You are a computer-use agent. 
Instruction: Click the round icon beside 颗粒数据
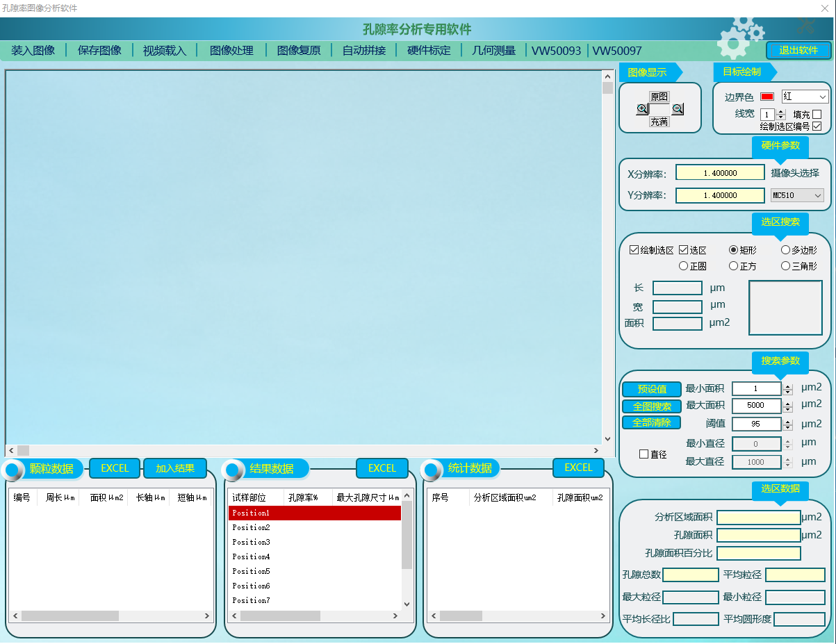tap(13, 470)
